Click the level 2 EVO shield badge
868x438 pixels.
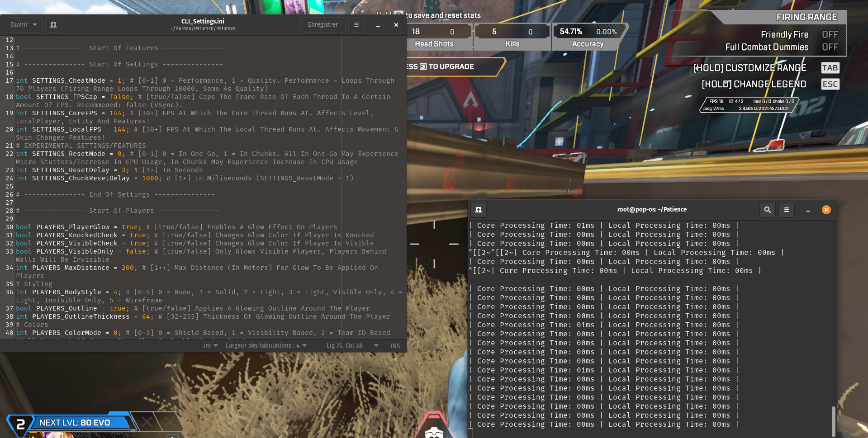pos(20,425)
